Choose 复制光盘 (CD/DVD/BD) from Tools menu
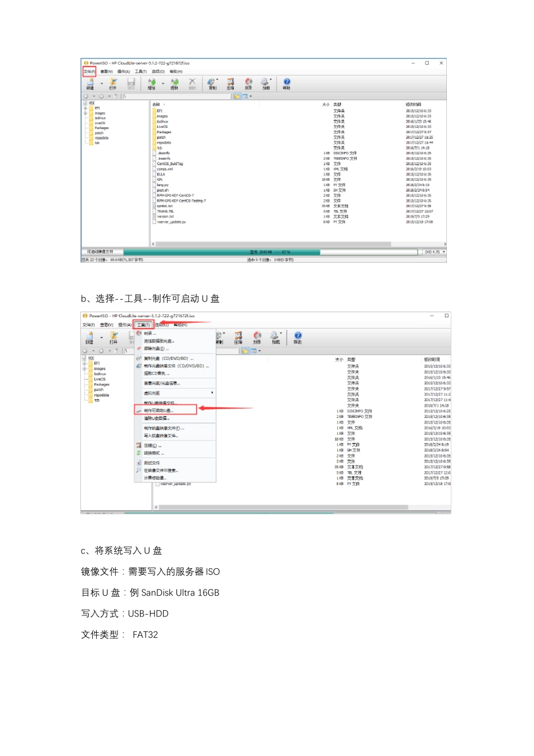 click(175, 358)
